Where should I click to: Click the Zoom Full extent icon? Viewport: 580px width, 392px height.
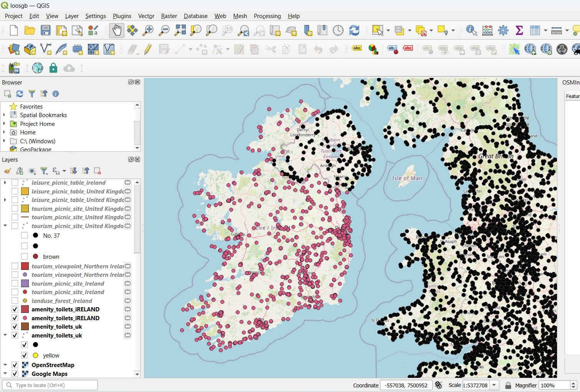180,30
